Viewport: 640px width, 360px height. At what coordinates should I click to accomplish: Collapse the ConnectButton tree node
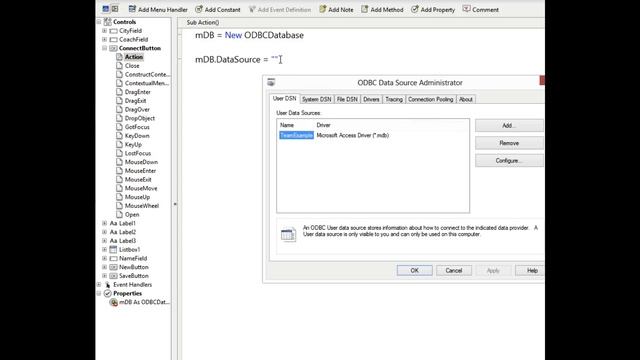[x=104, y=48]
